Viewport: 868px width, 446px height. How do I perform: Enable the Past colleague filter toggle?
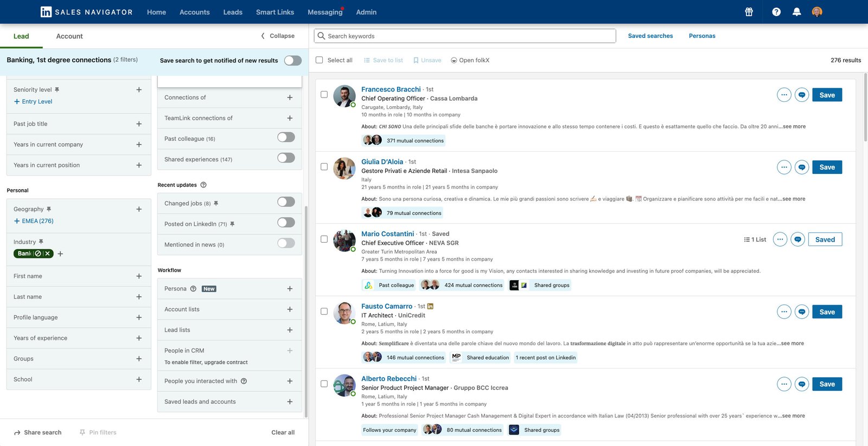pyautogui.click(x=286, y=138)
